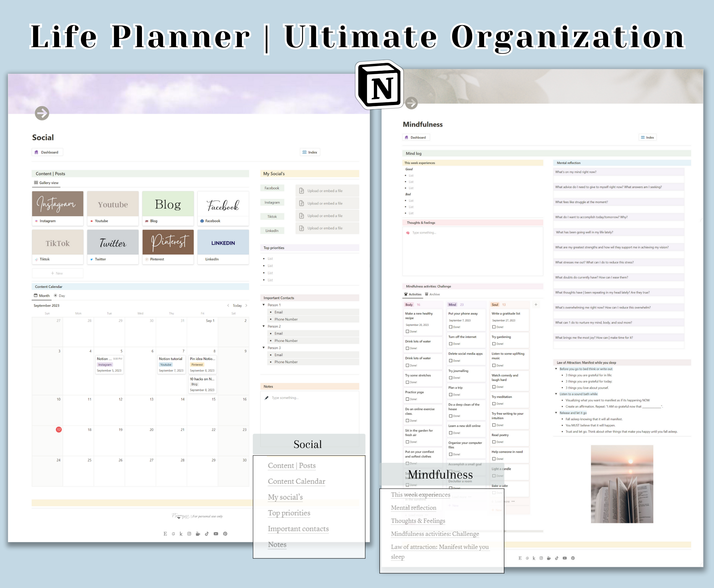Open Instagram footer icon on Mindfulness page
This screenshot has height=588, width=714.
click(x=541, y=558)
